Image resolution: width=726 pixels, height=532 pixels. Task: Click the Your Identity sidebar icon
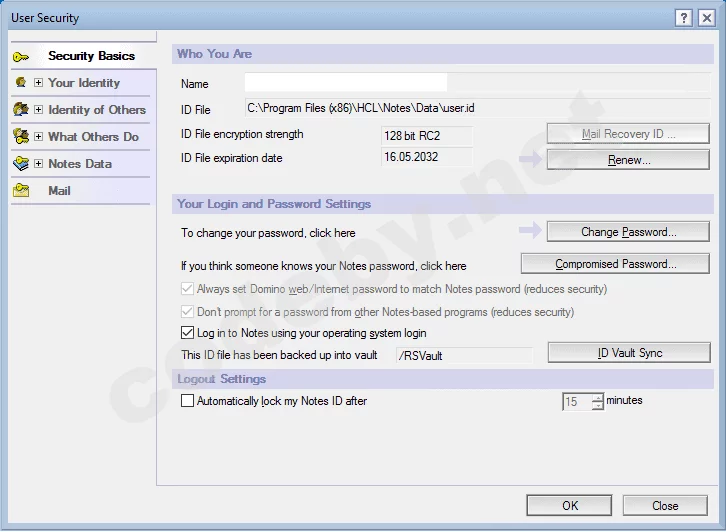point(21,83)
